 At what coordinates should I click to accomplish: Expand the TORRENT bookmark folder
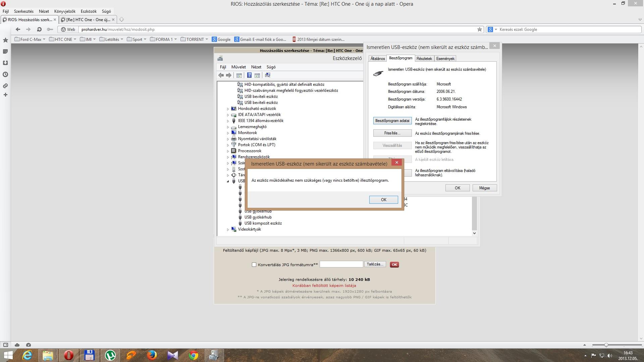pyautogui.click(x=194, y=40)
